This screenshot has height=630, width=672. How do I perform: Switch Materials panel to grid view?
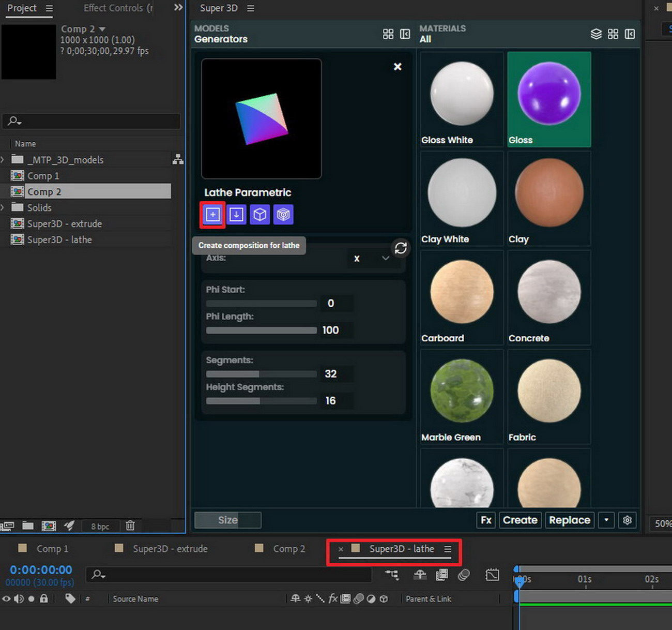pos(613,34)
